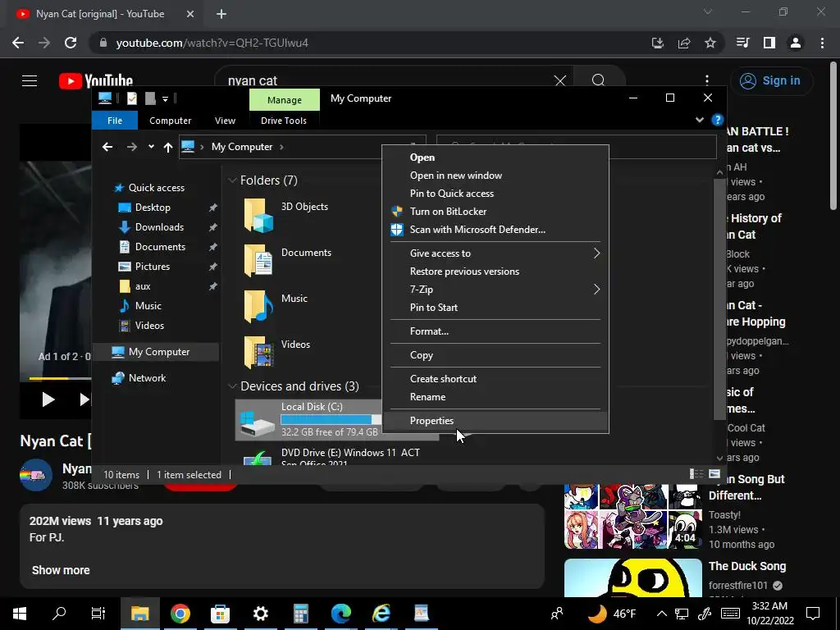The height and width of the screenshot is (630, 840).
Task: Reload the YouTube page
Action: click(x=71, y=43)
